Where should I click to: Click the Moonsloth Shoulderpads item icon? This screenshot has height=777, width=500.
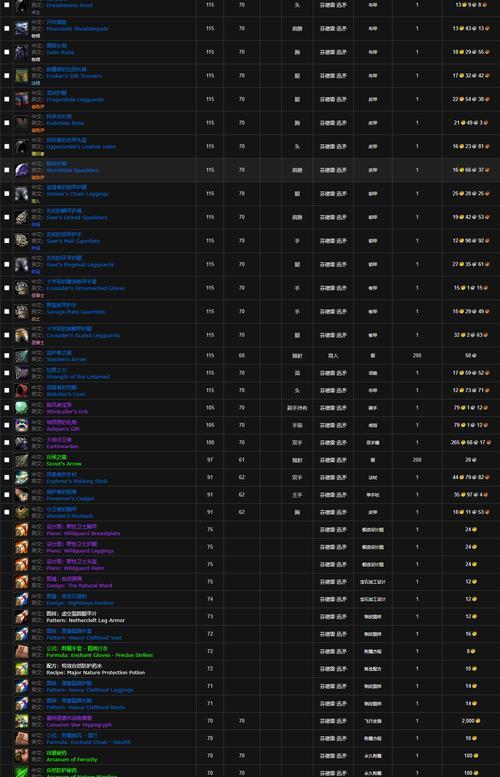pyautogui.click(x=21, y=28)
